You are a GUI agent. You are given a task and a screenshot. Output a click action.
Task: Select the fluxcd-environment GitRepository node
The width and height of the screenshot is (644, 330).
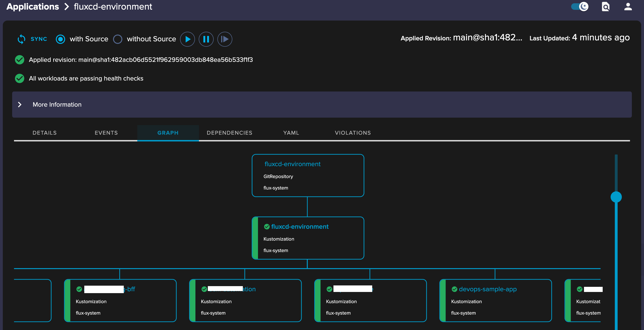pos(292,164)
